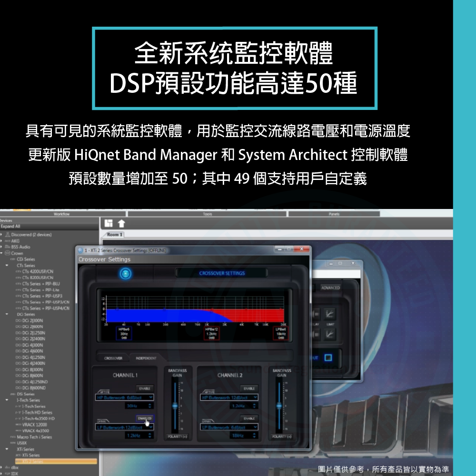Click Channel 1 30Hz frequency stepper arrows
Screen dimensions: 476x476
point(149,406)
